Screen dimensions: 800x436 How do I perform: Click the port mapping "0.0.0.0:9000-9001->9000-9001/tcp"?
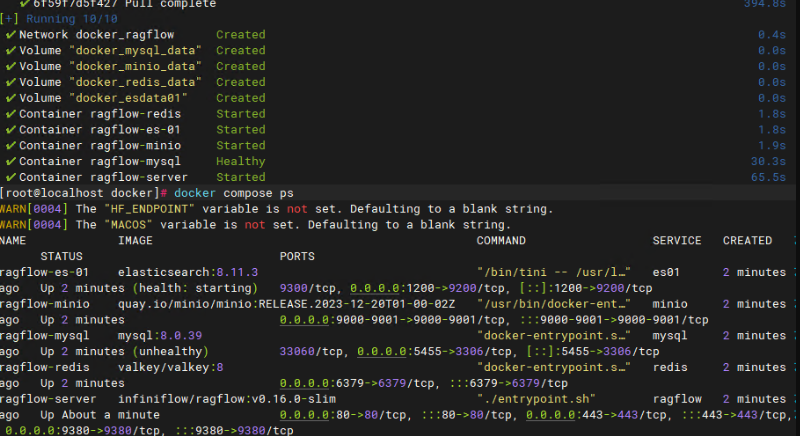coord(393,319)
